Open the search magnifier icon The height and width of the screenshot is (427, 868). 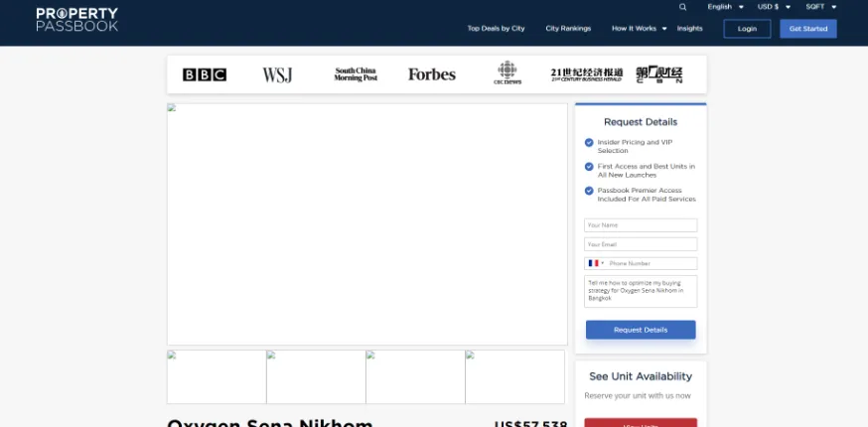(682, 7)
